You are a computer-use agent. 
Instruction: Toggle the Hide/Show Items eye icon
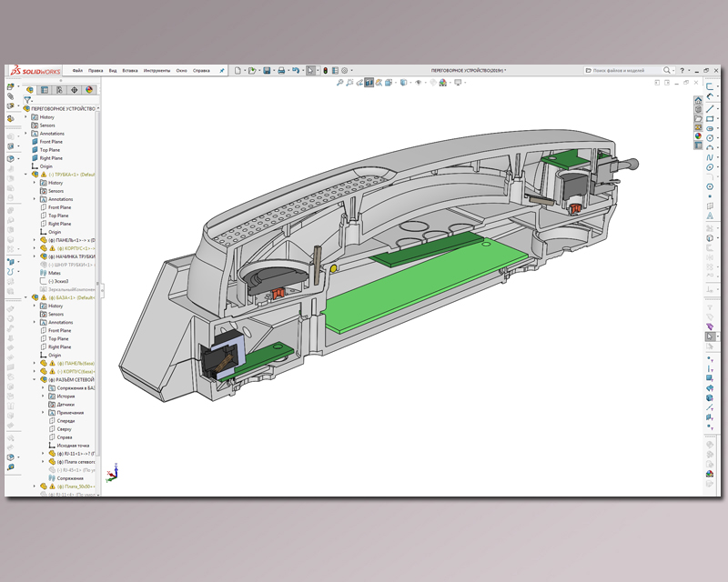click(419, 83)
